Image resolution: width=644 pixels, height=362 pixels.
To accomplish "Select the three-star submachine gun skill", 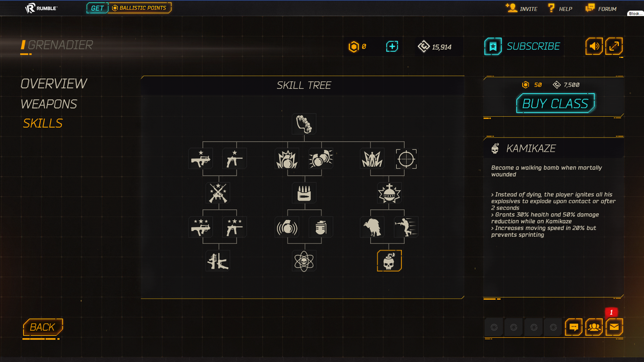I will (201, 227).
